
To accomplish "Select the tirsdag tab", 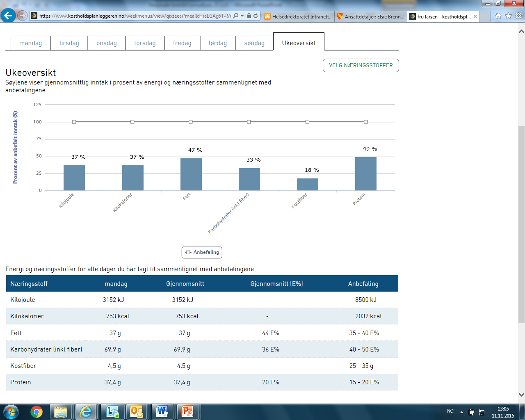I will 69,43.
